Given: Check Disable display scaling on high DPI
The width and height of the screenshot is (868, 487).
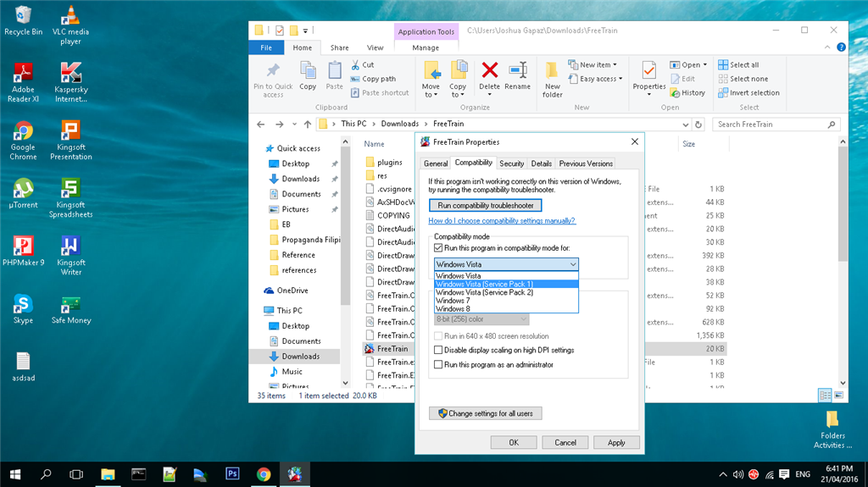Looking at the screenshot, I should [x=438, y=351].
